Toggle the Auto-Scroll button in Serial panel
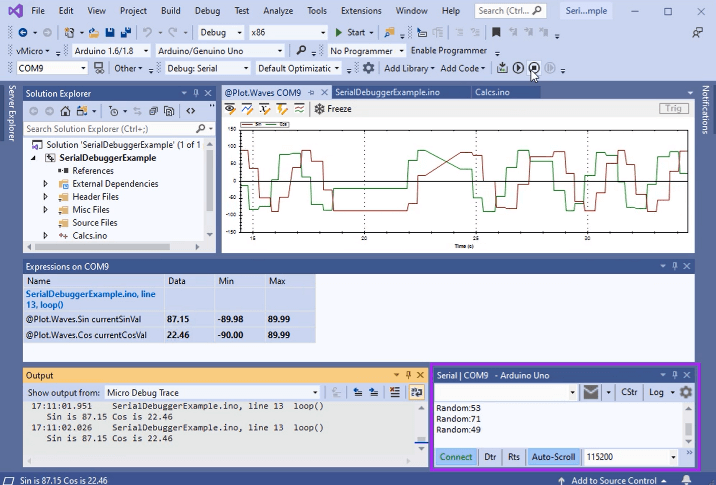The image size is (716, 485). (x=553, y=457)
